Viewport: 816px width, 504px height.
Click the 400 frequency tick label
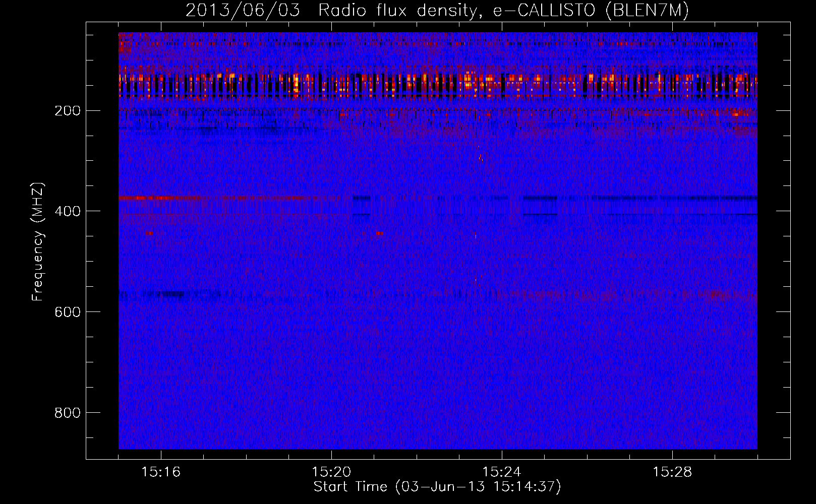[x=67, y=211]
